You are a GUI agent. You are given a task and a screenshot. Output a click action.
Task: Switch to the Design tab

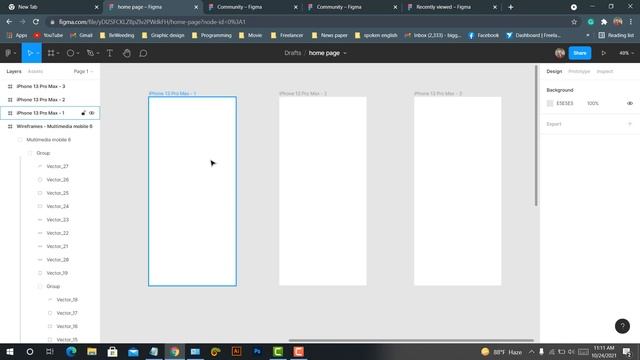pyautogui.click(x=554, y=71)
